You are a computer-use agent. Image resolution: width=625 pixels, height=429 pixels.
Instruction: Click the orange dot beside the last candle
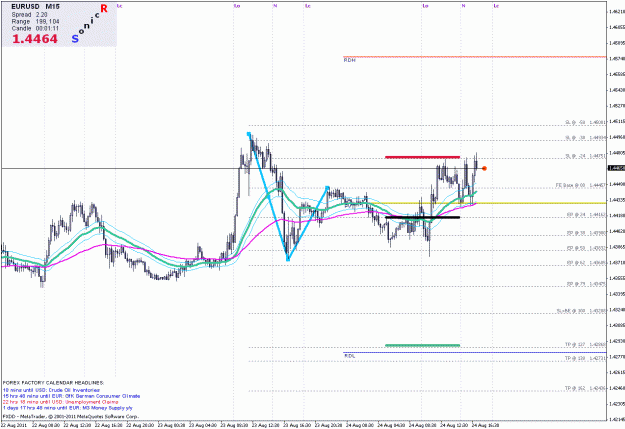[x=484, y=168]
